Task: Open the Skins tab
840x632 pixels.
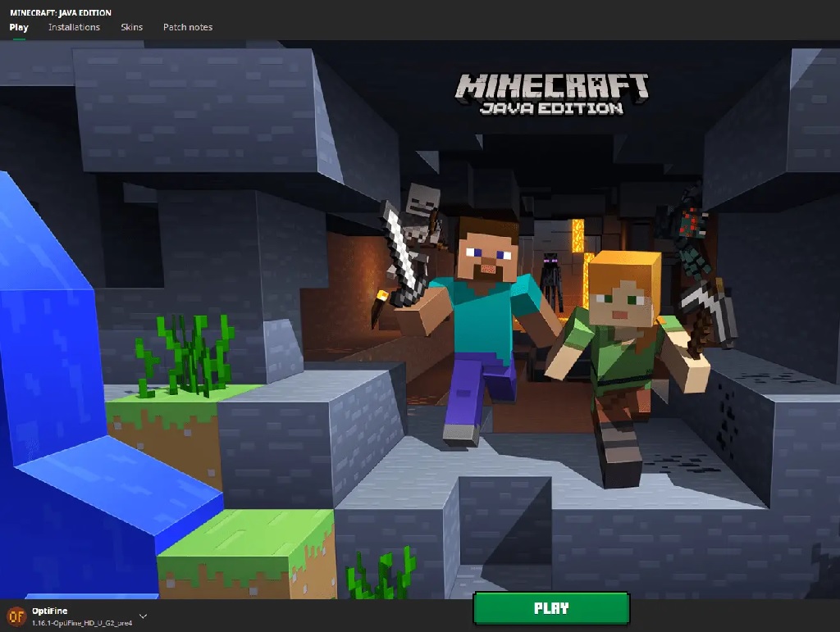Action: 132,27
